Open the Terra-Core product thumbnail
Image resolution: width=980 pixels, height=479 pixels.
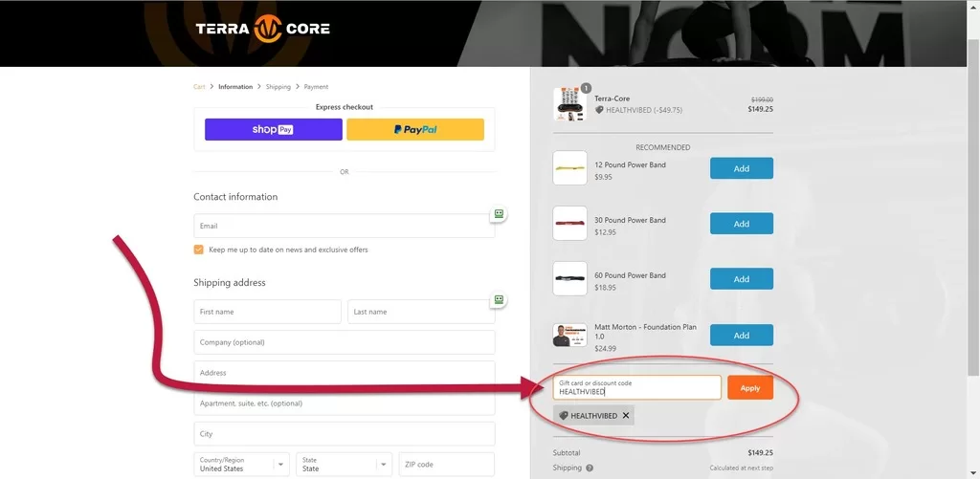569,103
